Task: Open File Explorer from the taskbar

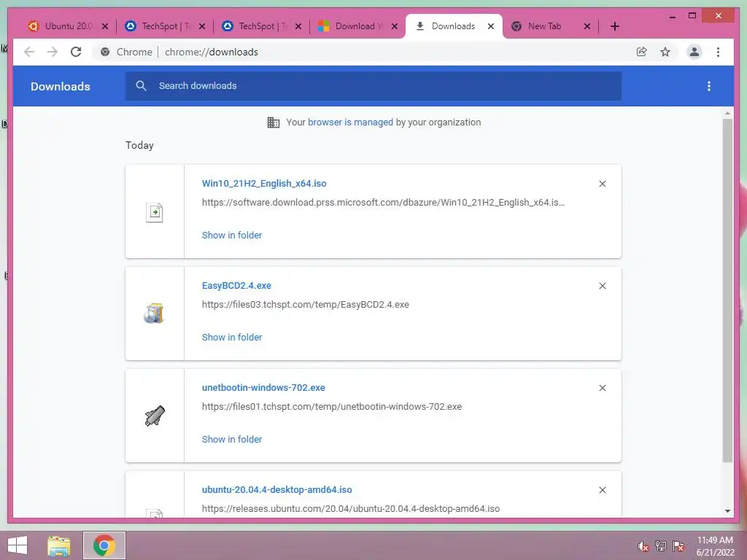Action: pos(59,545)
